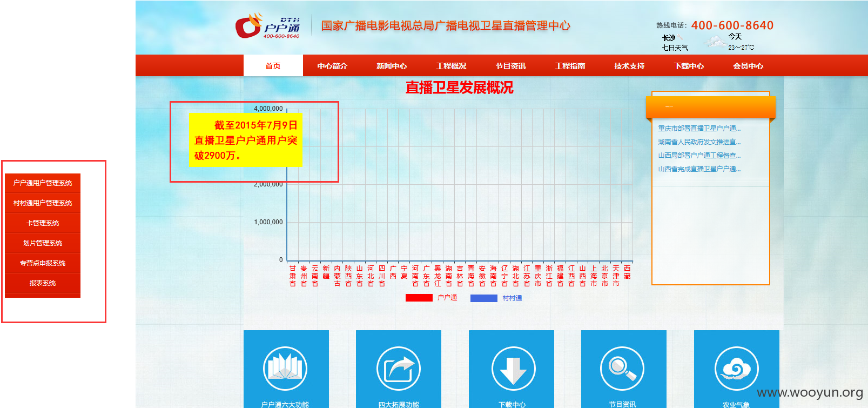Open the news link 山西省完成直播卫星户户通...
Viewport: 868px width, 408px height.
coord(699,169)
